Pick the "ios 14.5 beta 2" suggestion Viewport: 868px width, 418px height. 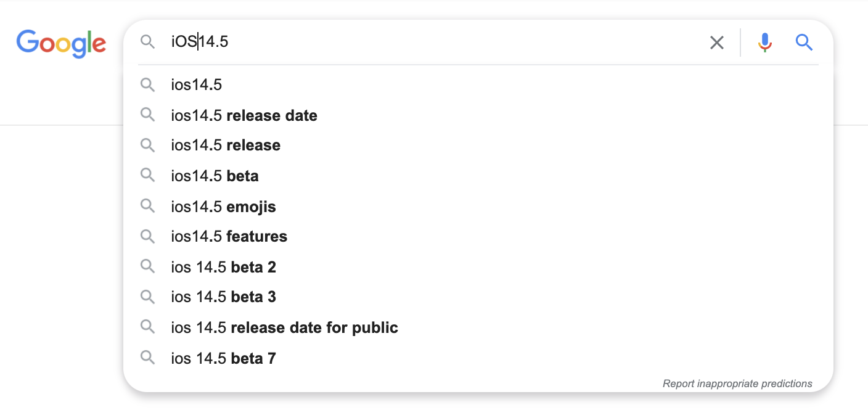click(223, 267)
